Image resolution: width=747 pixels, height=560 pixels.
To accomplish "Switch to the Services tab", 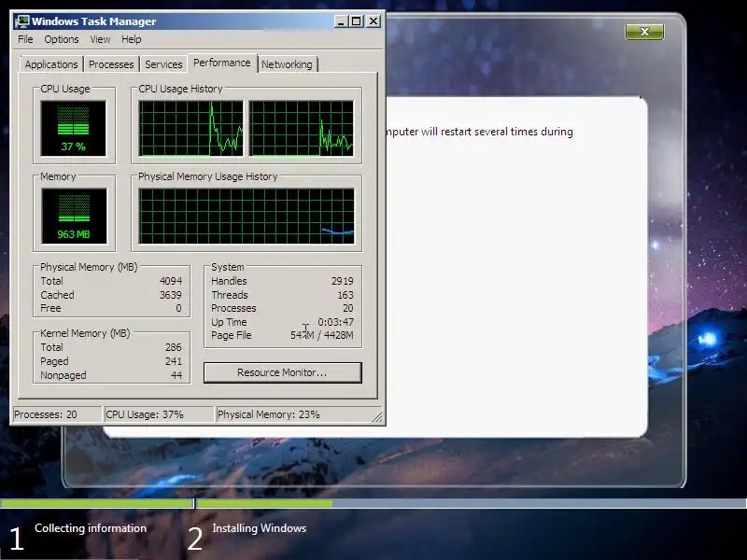I will point(163,64).
